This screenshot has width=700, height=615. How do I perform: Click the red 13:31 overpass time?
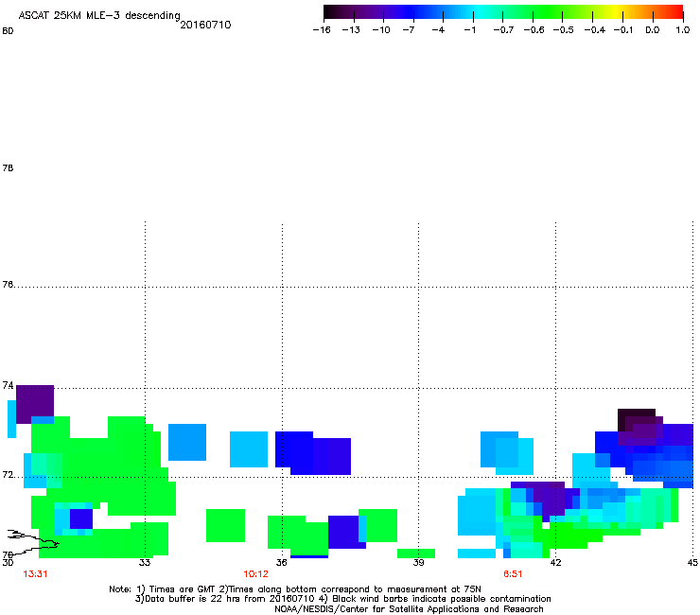pos(35,574)
